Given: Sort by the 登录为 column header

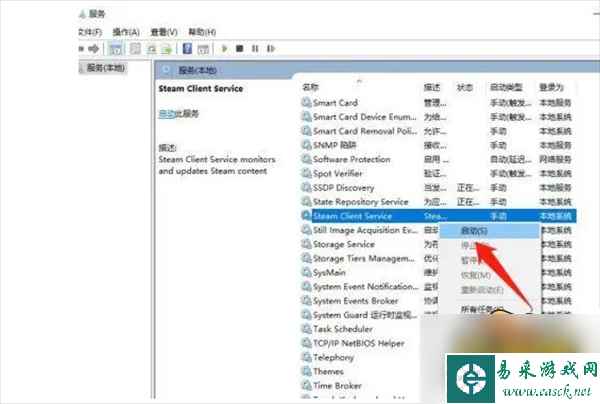Looking at the screenshot, I should click(551, 87).
